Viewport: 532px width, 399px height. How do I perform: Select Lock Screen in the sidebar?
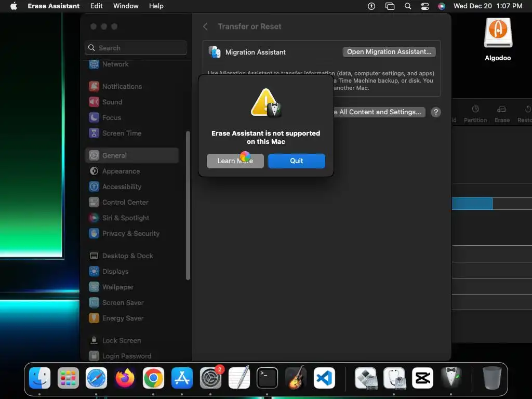[x=132, y=341]
